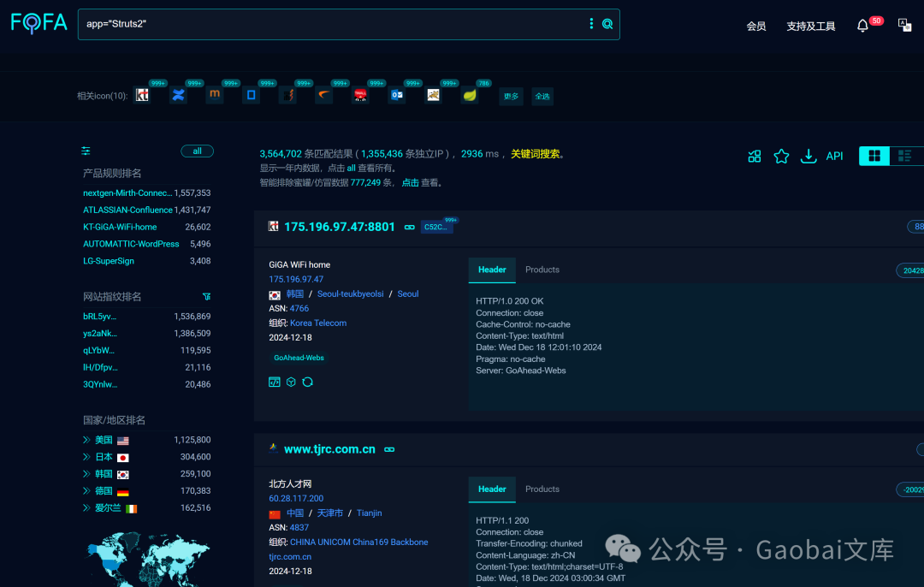
Task: Filter by ys2aNk... fingerprint
Action: [100, 334]
